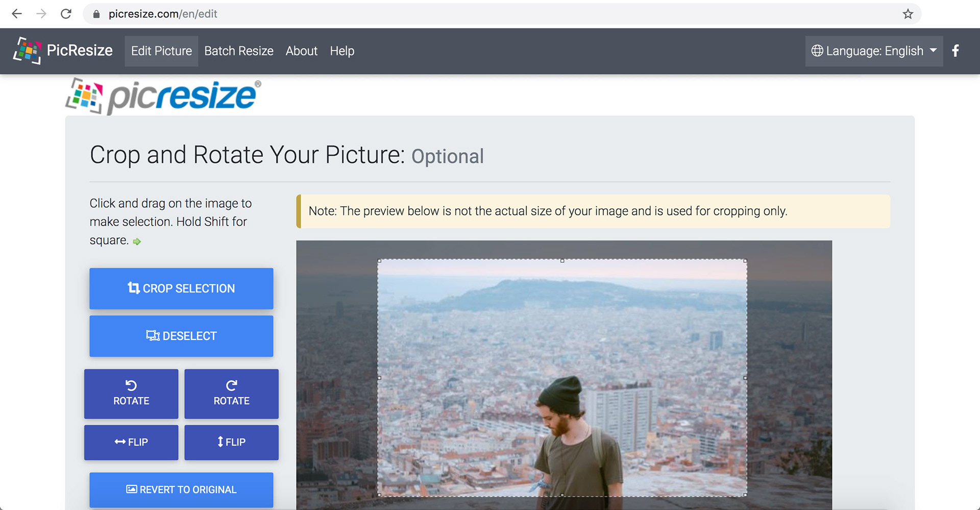Open the Help page

pos(342,51)
